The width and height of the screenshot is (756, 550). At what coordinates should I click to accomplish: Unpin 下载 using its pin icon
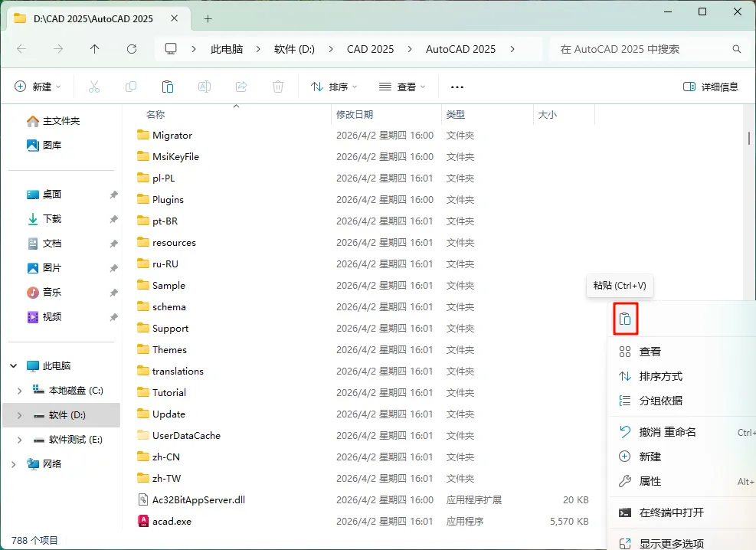(x=114, y=219)
